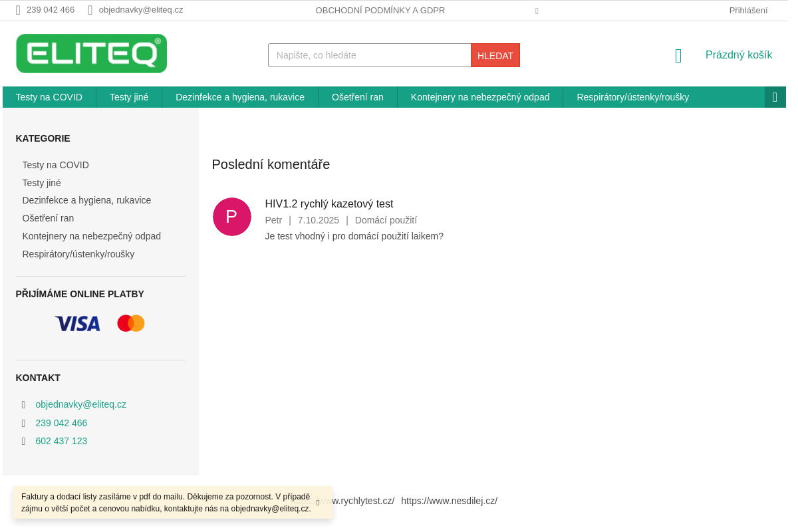The width and height of the screenshot is (798, 532).
Task: Click sidebar phone number 602 437 123
Action: tap(61, 441)
